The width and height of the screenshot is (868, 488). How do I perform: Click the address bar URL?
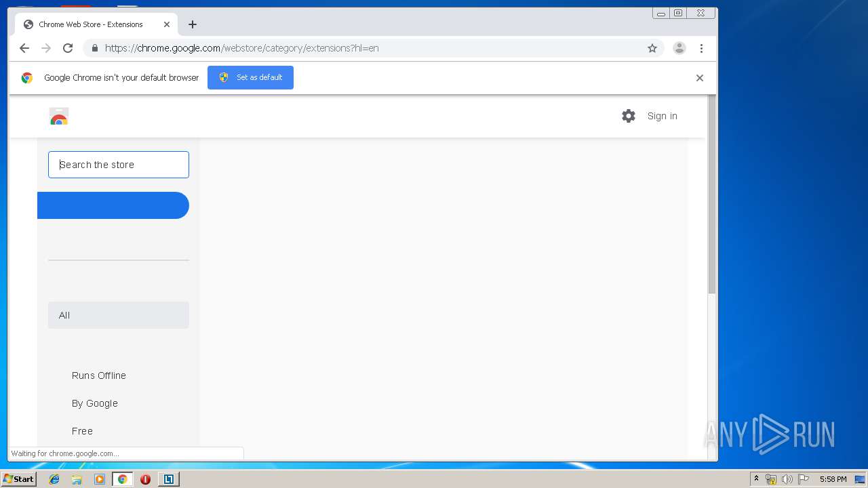coord(241,48)
